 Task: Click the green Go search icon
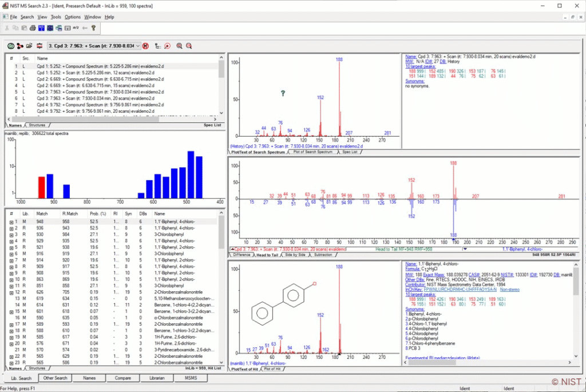click(x=11, y=46)
